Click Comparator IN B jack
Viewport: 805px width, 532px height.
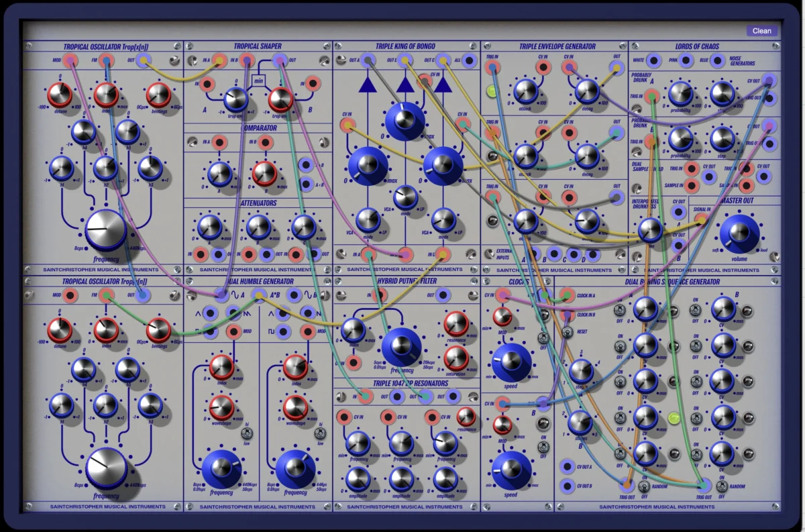(x=266, y=142)
